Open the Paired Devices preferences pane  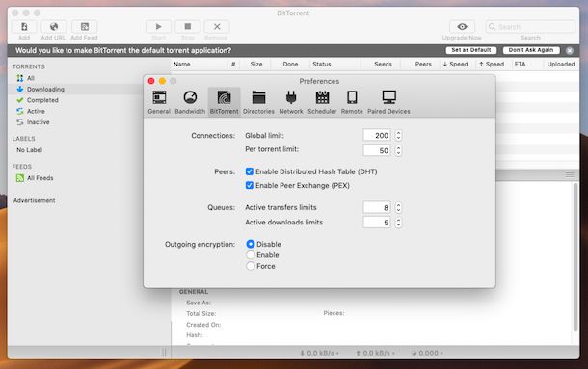[388, 102]
